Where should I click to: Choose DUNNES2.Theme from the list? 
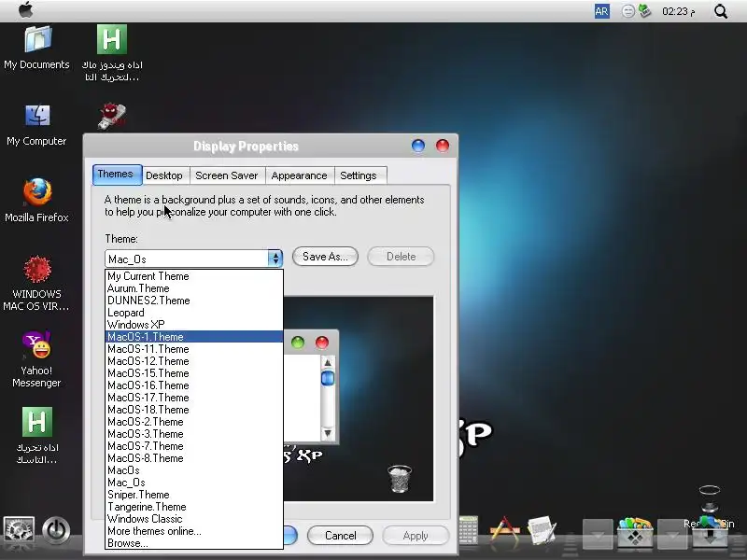click(x=194, y=301)
